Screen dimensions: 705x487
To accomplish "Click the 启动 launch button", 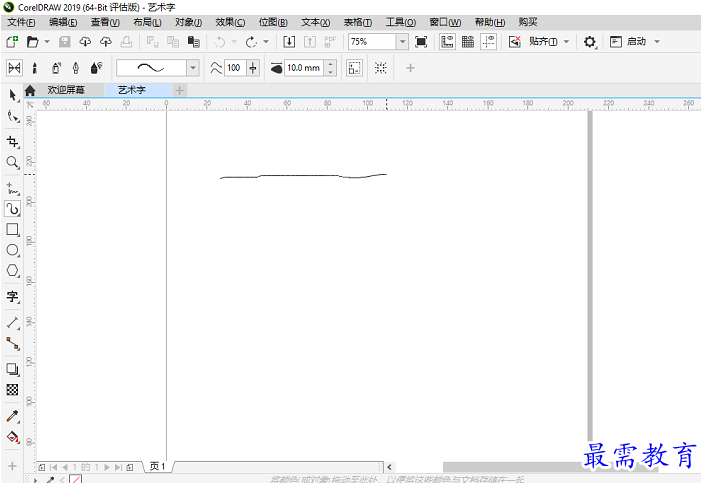I will 629,42.
